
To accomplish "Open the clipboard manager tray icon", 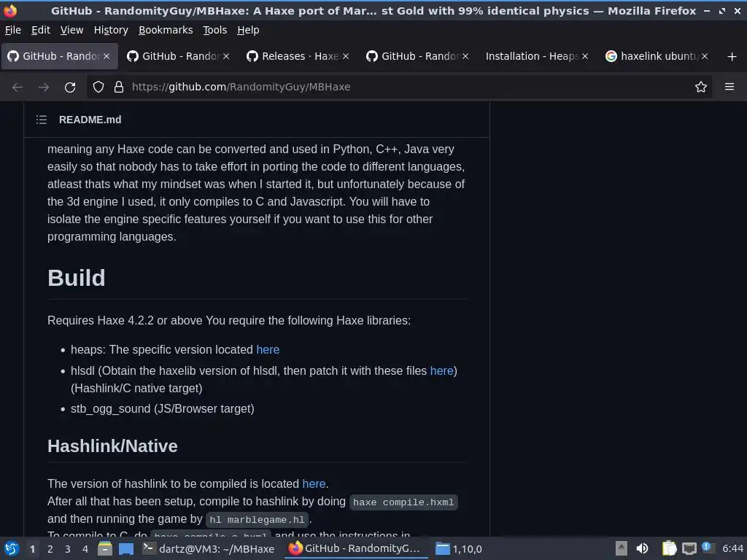I will (x=670, y=548).
